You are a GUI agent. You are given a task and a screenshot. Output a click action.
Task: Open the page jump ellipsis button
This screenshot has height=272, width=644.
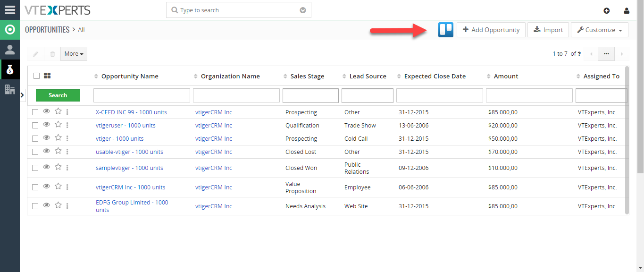click(x=606, y=54)
